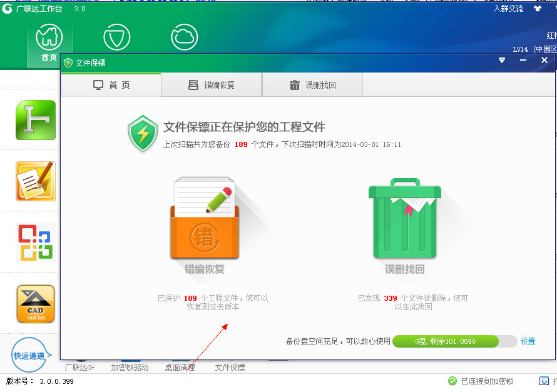The height and width of the screenshot is (392, 557).
Task: Switch to the 错编恢复 tab
Action: click(212, 85)
